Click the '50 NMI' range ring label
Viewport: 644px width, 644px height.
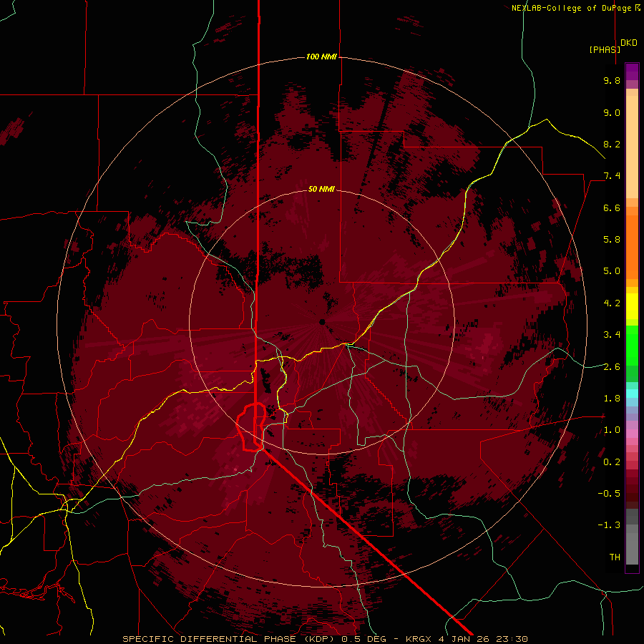coord(321,189)
